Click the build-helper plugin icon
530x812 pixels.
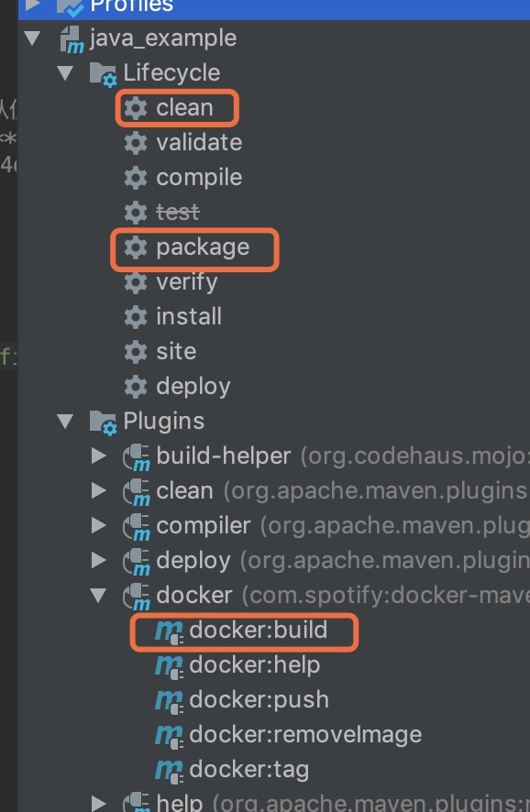(x=137, y=458)
